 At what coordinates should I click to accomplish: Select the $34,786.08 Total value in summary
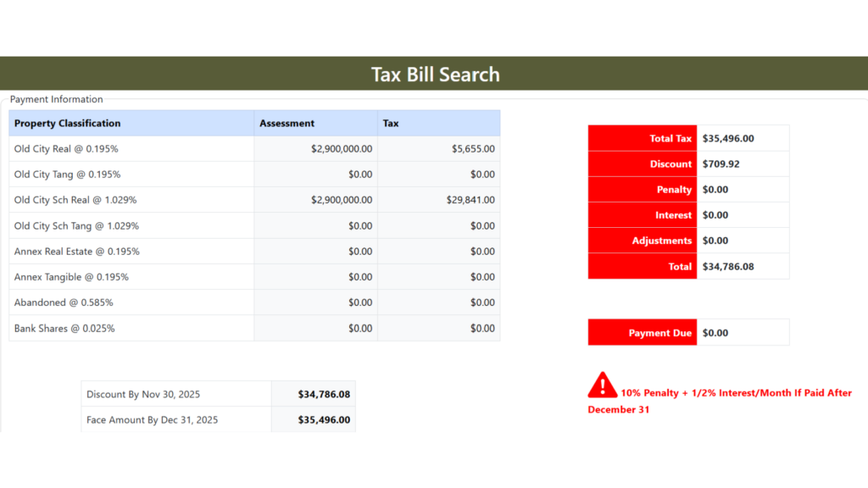click(x=728, y=266)
